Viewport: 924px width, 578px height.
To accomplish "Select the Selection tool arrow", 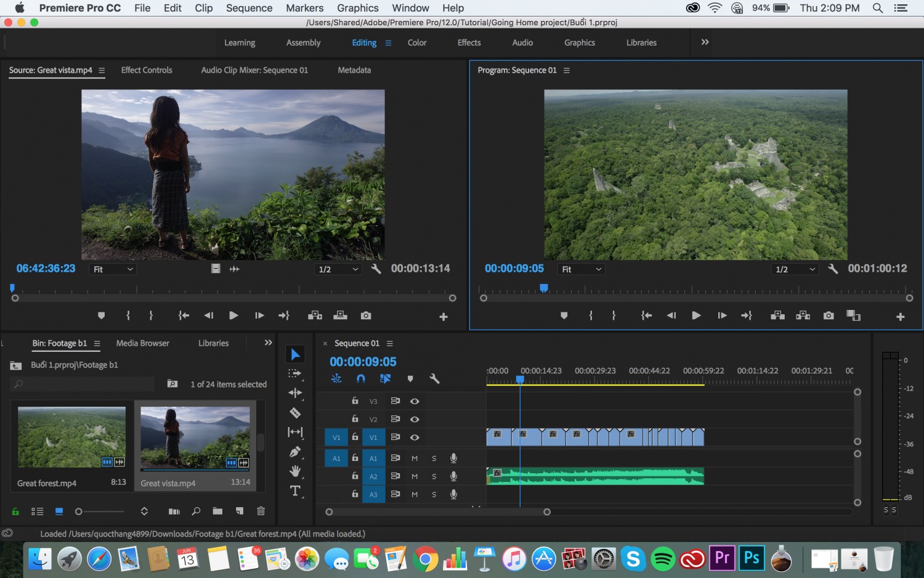I will pyautogui.click(x=296, y=354).
